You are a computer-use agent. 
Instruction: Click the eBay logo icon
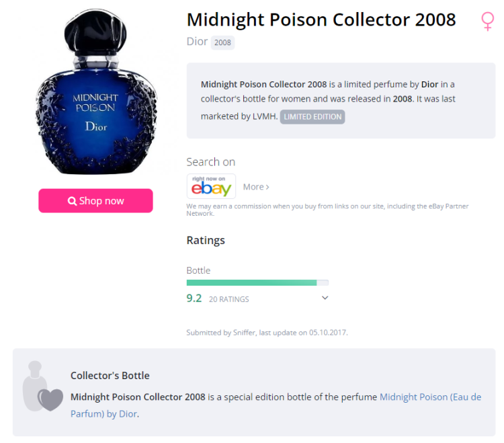coord(211,186)
